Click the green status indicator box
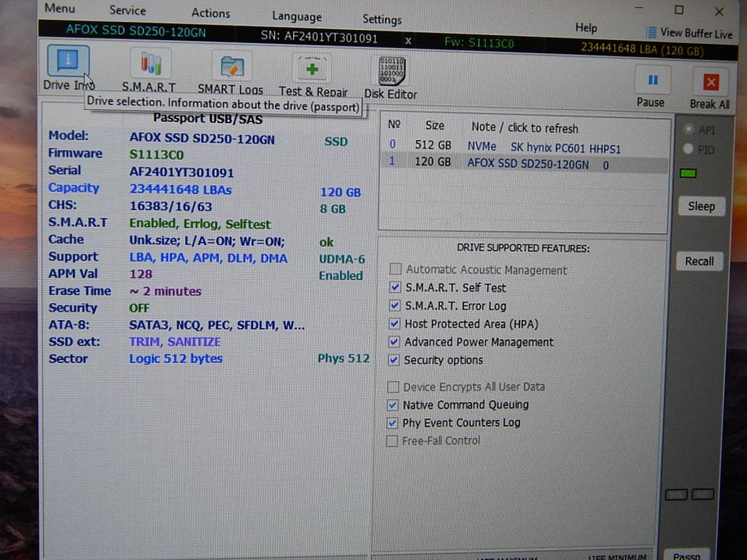 pos(688,174)
